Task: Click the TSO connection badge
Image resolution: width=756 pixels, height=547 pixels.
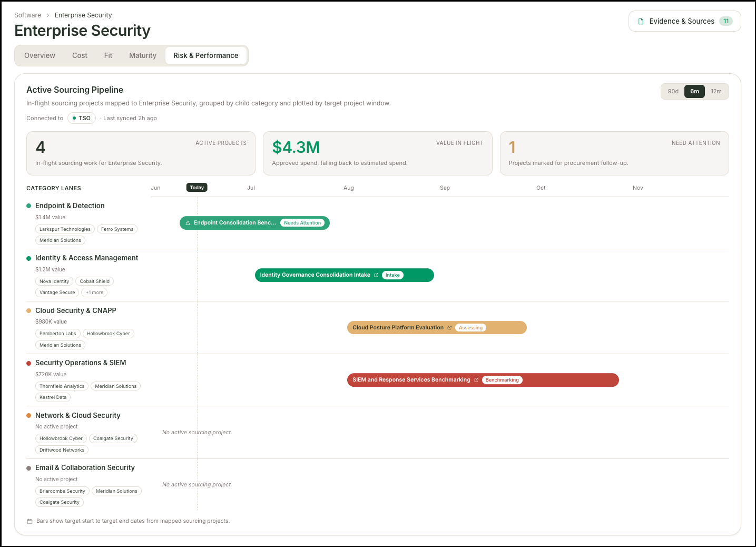Action: (x=82, y=118)
